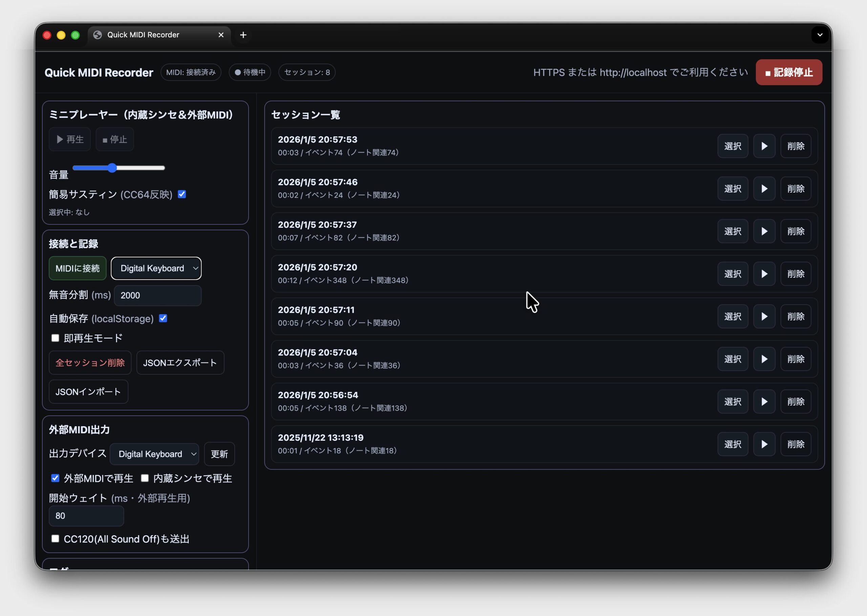This screenshot has width=867, height=616.
Task: Click the JSONエクスポート button
Action: click(180, 362)
